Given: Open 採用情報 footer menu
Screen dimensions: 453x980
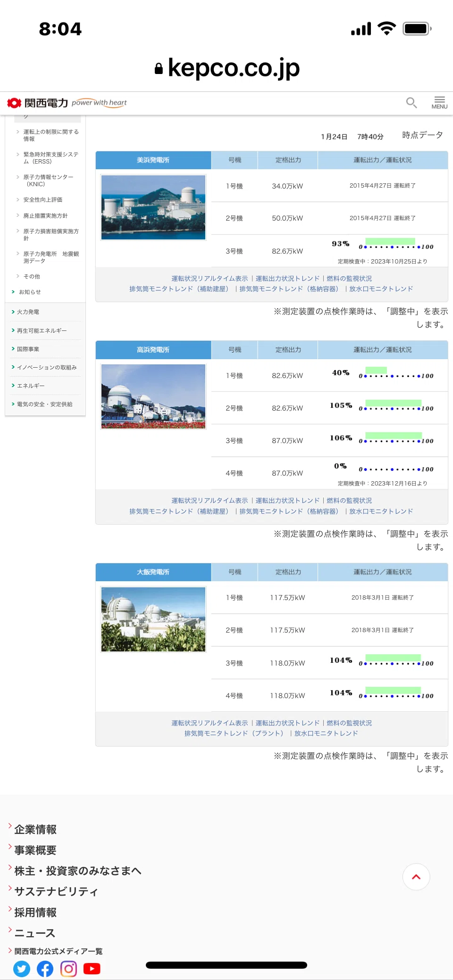Looking at the screenshot, I should [35, 913].
